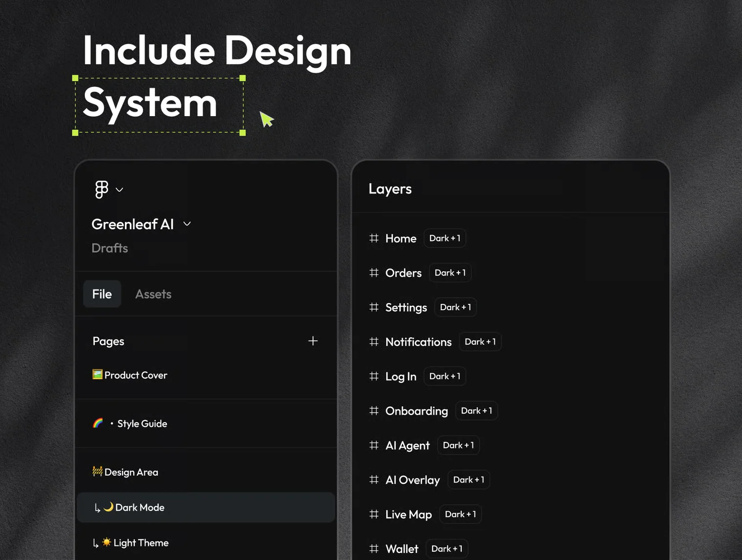Open the Greenleaf AI file name dropdown
The width and height of the screenshot is (742, 560).
click(187, 224)
